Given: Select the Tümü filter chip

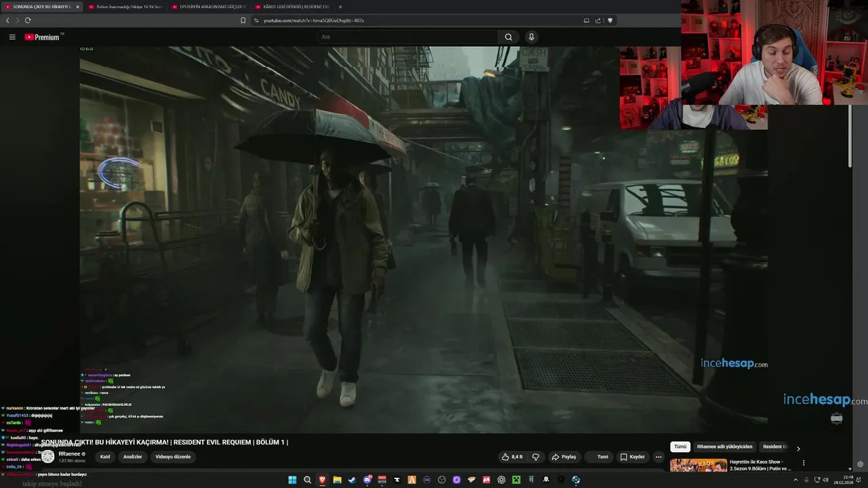Looking at the screenshot, I should (680, 447).
